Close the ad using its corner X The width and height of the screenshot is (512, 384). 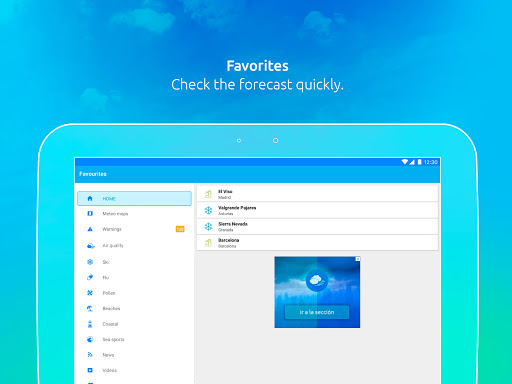(x=358, y=259)
